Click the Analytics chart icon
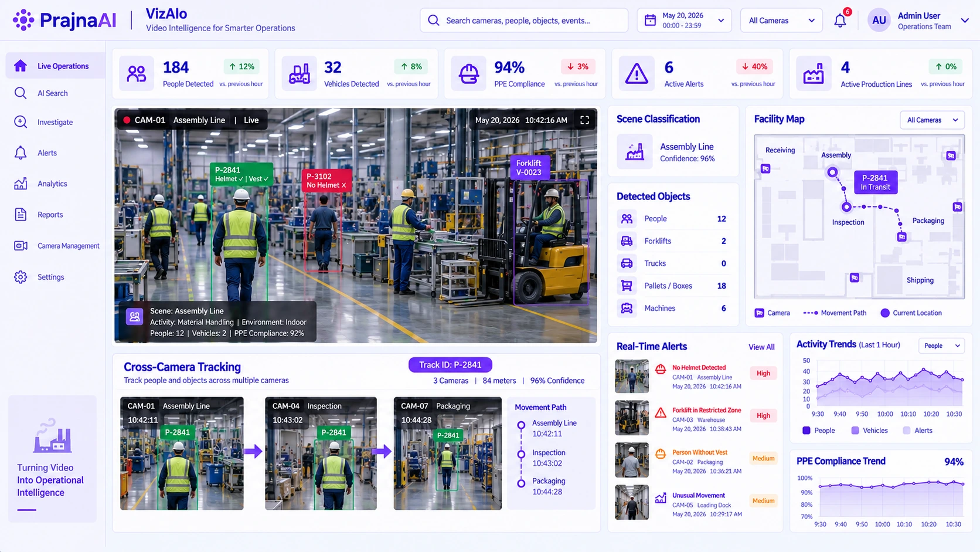This screenshot has height=552, width=980. tap(21, 184)
